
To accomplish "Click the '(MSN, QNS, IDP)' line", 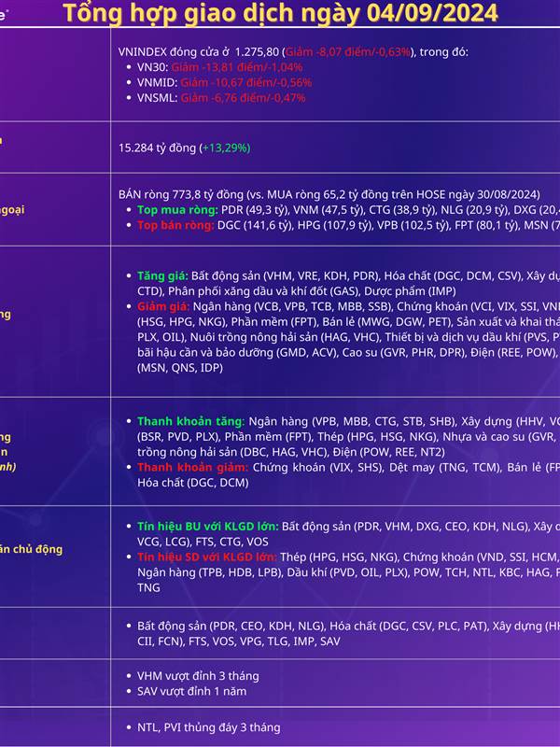I will (180, 368).
